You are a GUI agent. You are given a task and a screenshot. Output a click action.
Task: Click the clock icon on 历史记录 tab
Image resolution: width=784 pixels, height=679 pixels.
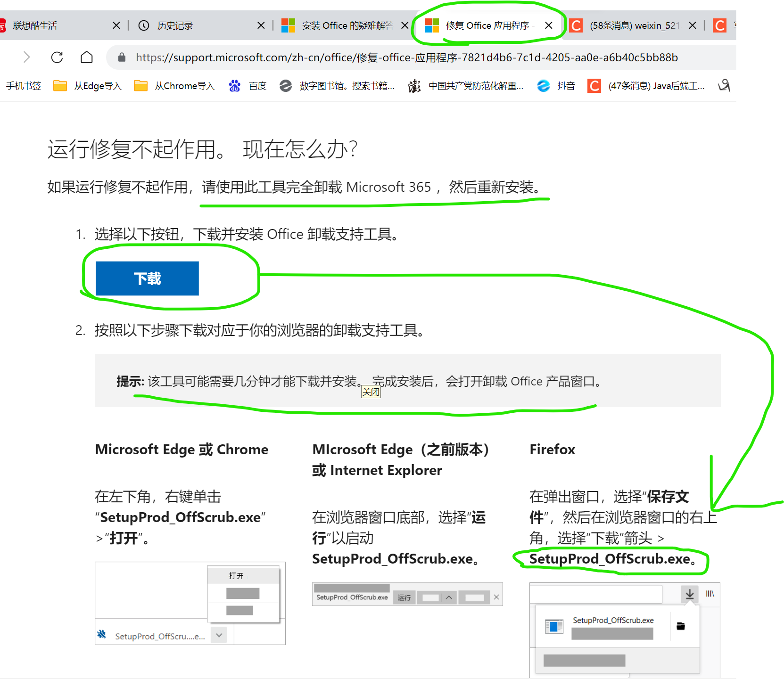pos(144,25)
